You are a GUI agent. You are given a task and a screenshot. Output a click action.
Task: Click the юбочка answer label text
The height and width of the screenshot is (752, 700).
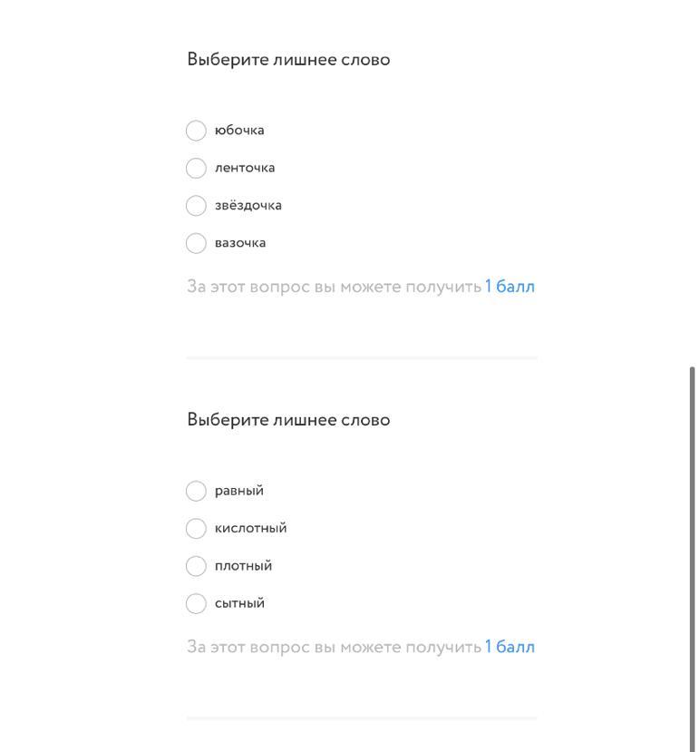[239, 131]
